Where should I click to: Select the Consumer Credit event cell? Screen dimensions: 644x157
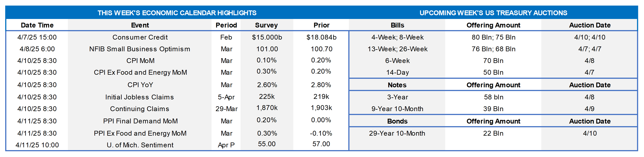click(x=140, y=37)
